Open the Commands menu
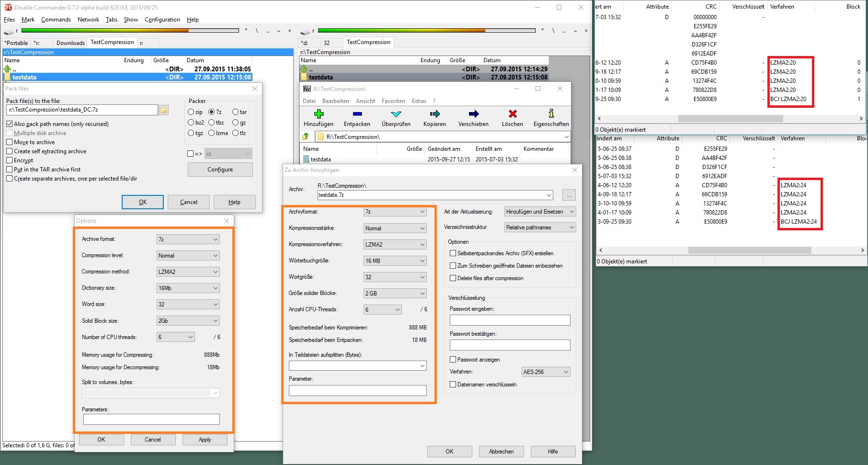This screenshot has height=465, width=868. (56, 20)
